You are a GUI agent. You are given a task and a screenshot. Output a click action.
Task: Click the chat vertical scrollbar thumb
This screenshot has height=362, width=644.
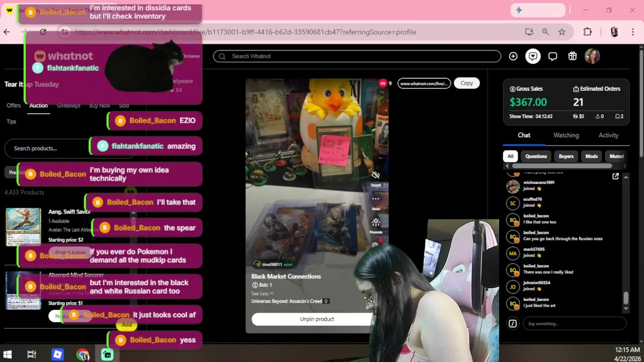[x=626, y=298]
